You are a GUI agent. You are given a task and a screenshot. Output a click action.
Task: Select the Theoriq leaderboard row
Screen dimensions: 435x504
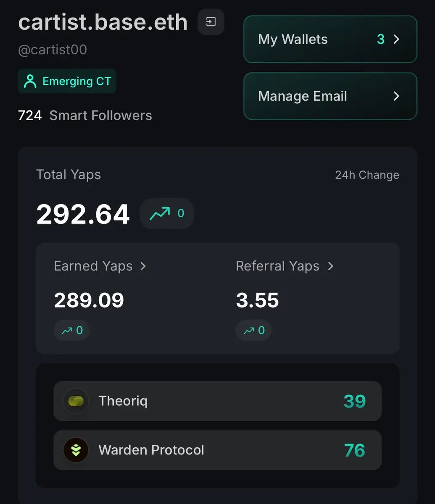(x=217, y=401)
